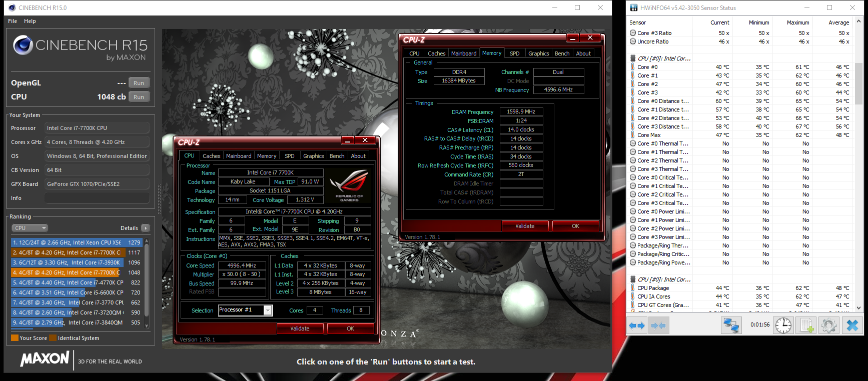
Task: Click the collapse-sensors inward arrows icon in HWiNFO
Action: 658,325
